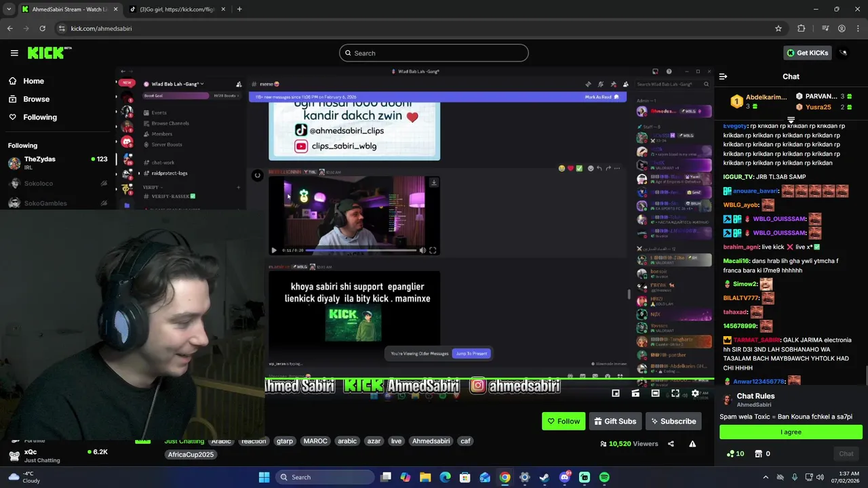Click the Gift Subs button
This screenshot has height=488, width=868.
point(615,421)
